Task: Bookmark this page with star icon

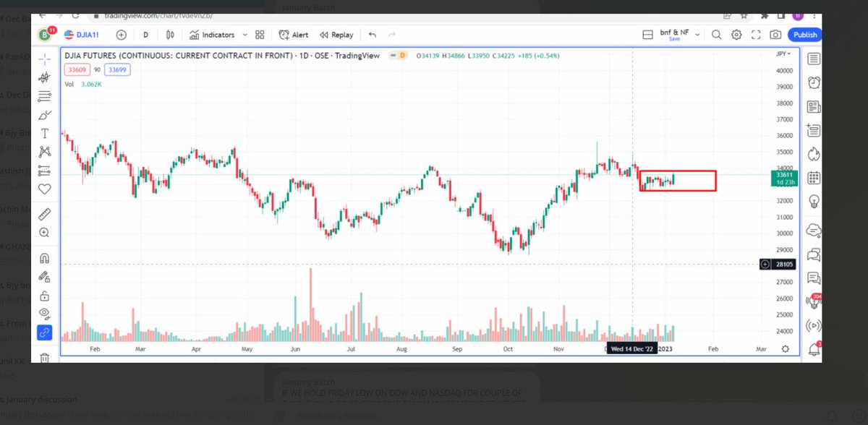Action: (x=743, y=15)
